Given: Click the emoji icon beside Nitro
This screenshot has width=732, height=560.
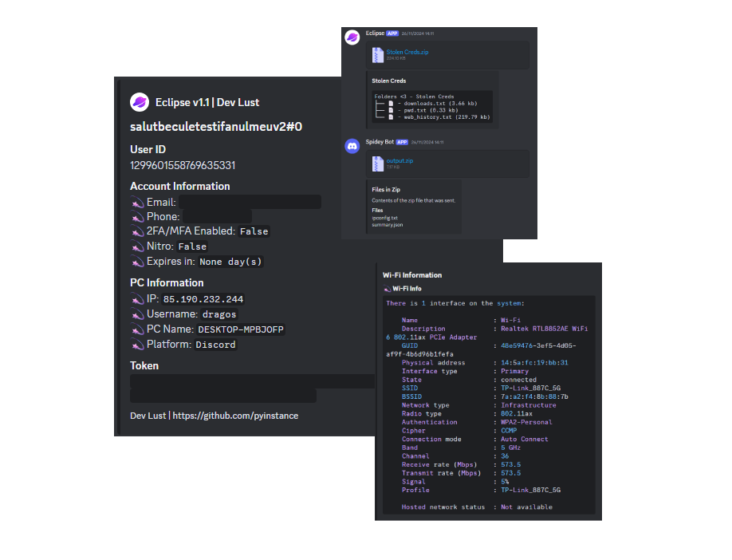Looking at the screenshot, I should (x=137, y=246).
